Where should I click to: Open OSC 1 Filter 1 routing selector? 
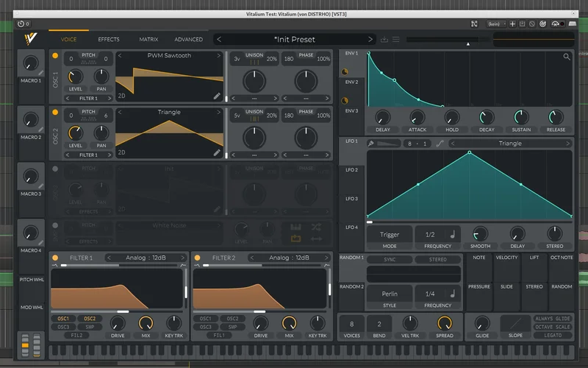coord(88,99)
